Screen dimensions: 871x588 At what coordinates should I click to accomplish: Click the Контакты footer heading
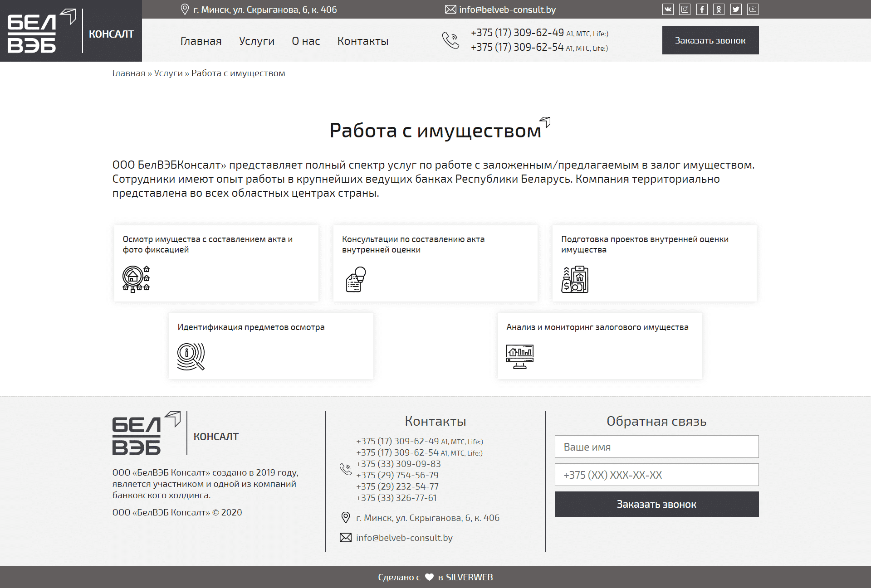tap(435, 421)
